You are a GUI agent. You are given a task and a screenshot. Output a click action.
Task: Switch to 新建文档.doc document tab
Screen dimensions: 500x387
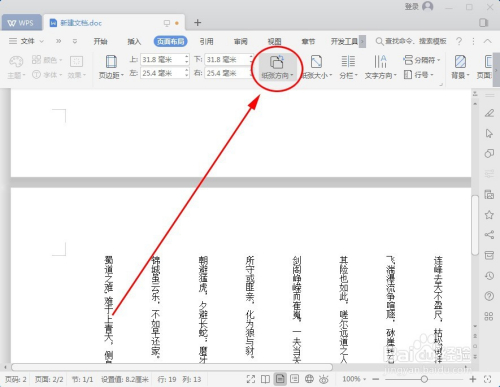click(113, 23)
